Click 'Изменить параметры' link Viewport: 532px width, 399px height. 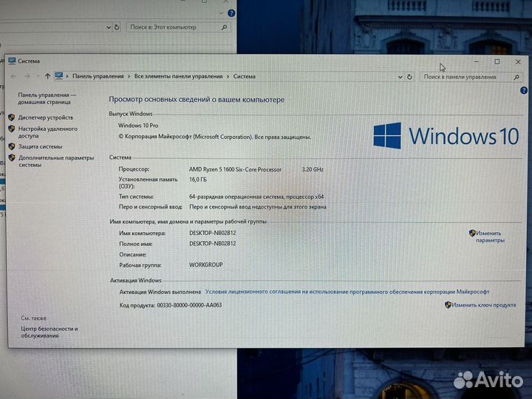point(490,236)
